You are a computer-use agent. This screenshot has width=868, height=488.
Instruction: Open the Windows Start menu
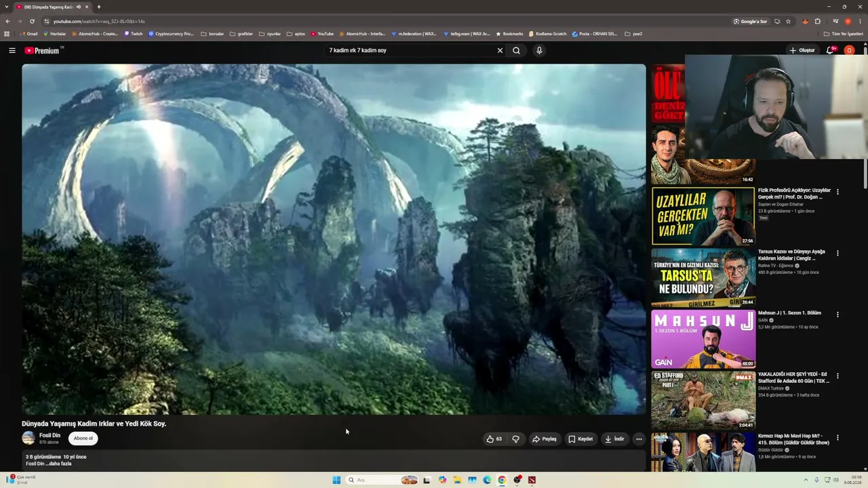336,480
